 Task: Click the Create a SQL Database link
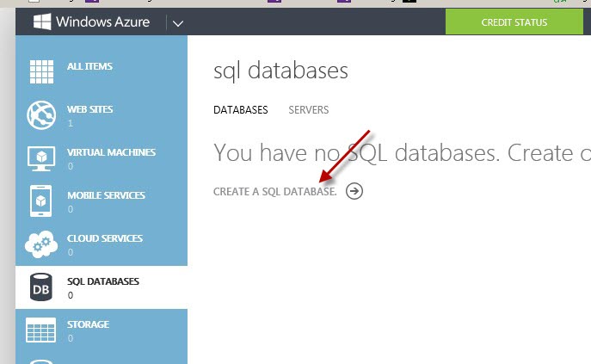274,192
